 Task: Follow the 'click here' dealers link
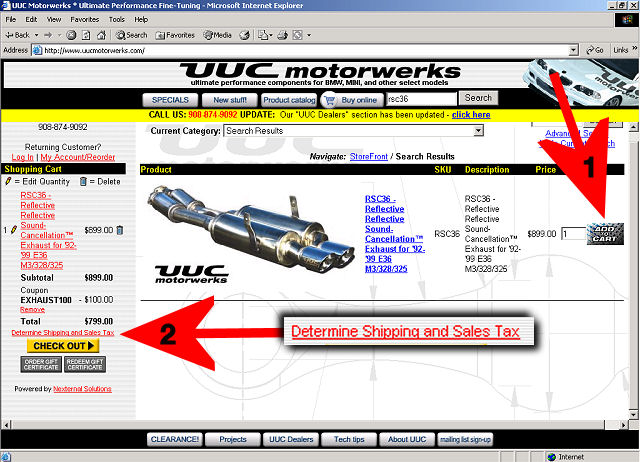coord(471,115)
